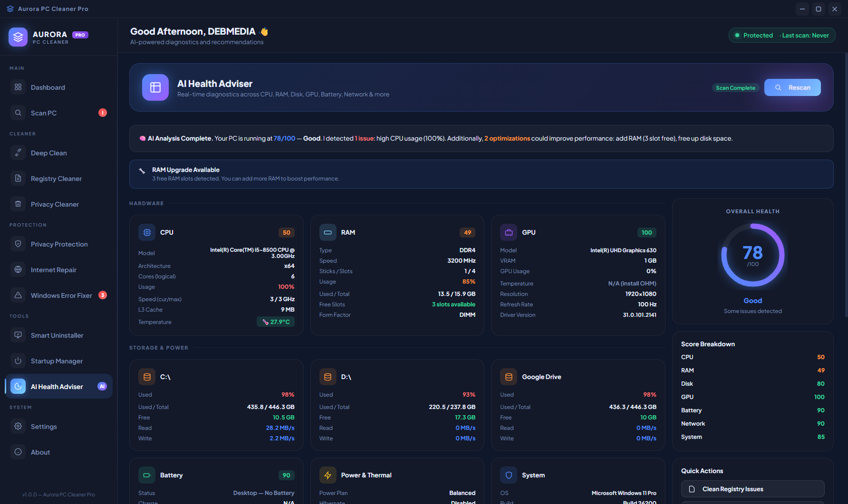The image size is (848, 504).
Task: Click the RAM module icon
Action: (x=328, y=233)
